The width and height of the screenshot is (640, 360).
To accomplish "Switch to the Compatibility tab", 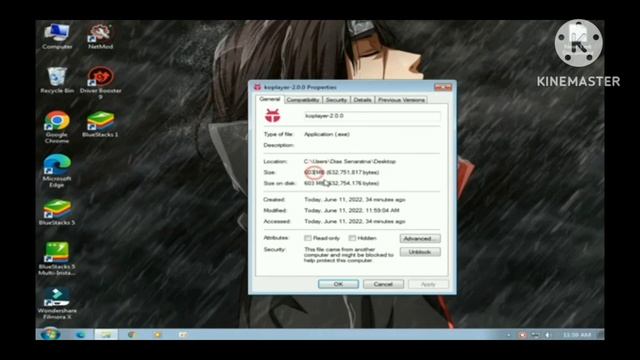I will 303,100.
